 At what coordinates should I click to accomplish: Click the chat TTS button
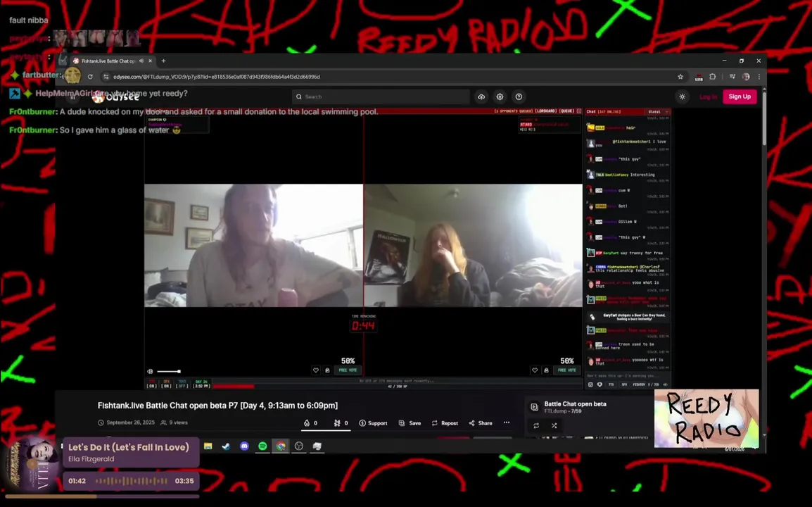click(611, 384)
